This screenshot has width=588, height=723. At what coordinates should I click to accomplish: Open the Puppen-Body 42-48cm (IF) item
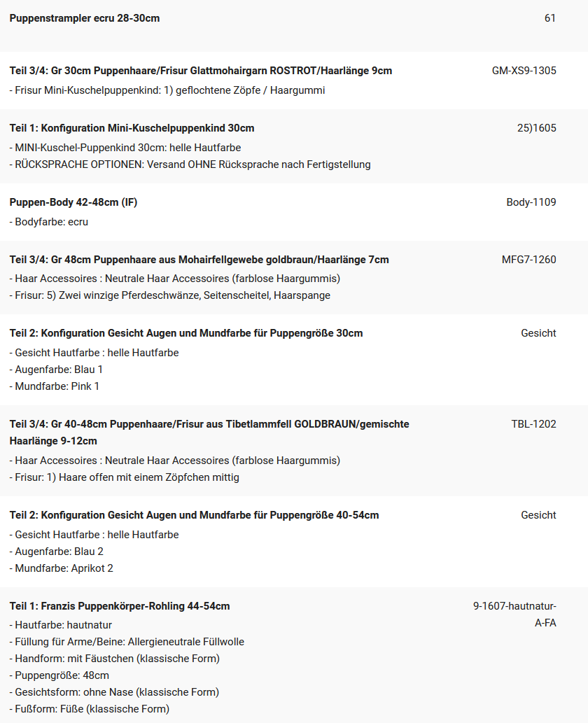[73, 202]
